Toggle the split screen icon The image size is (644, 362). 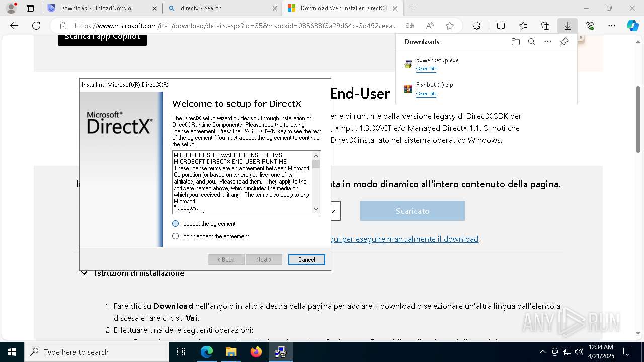coord(501,26)
